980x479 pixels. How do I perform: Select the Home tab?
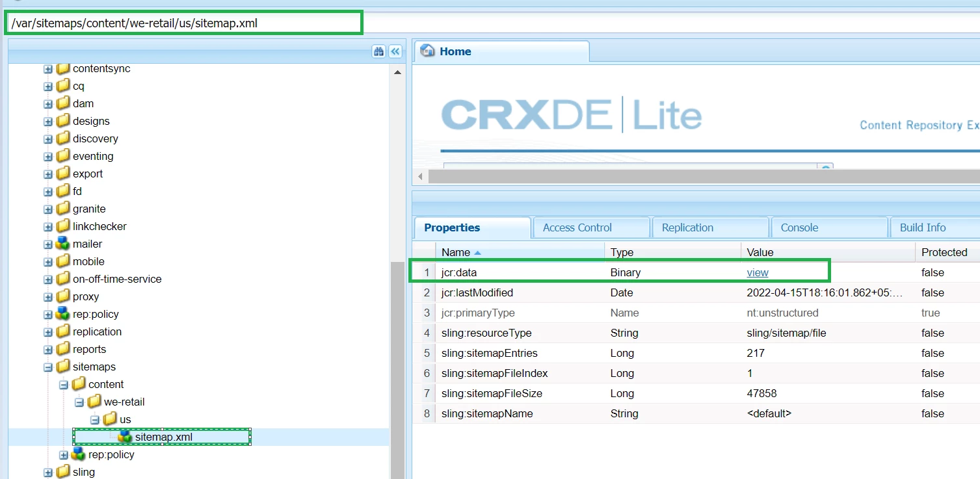502,51
